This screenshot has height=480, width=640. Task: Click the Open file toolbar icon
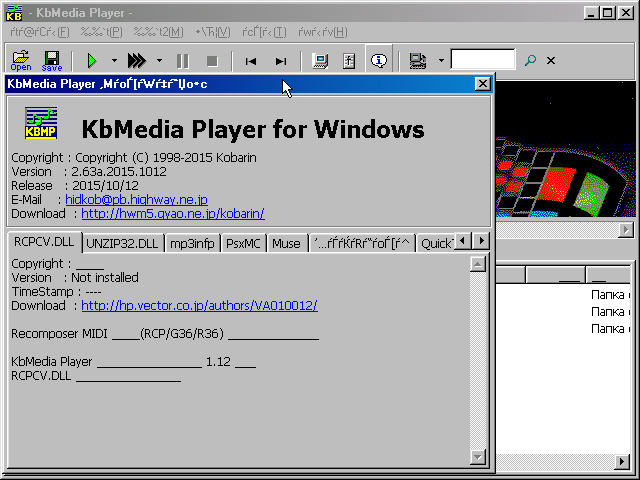pos(20,60)
